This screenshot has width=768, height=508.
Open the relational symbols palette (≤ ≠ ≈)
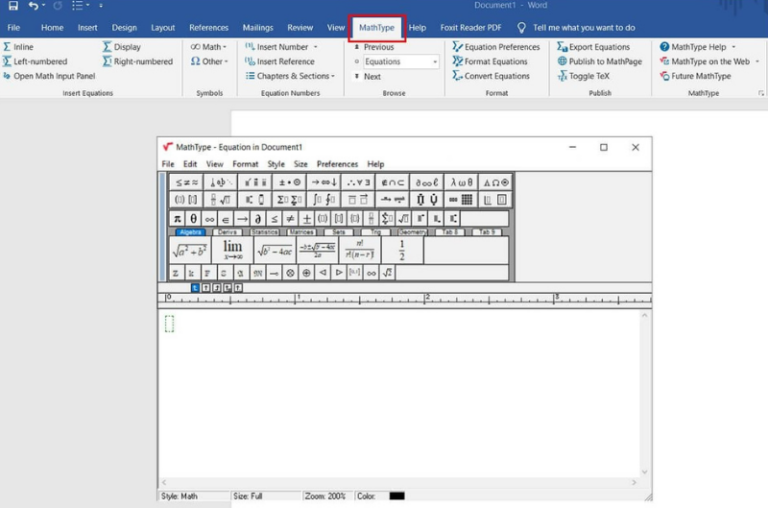(x=187, y=182)
